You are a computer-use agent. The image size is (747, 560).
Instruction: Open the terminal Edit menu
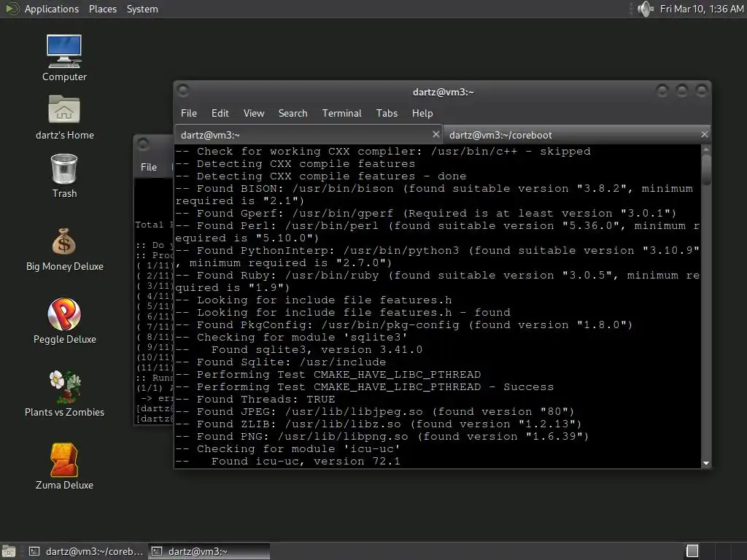(x=220, y=113)
